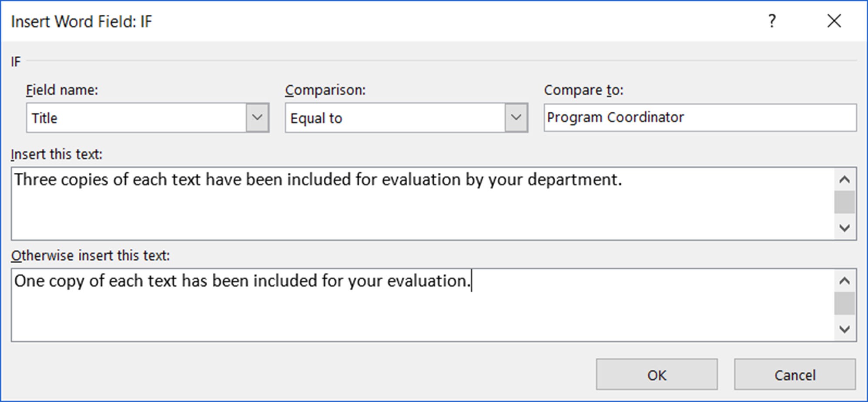Down arrow of 'Otherwise insert this text' scrollbar
Screen dimensions: 868x402
(x=845, y=329)
